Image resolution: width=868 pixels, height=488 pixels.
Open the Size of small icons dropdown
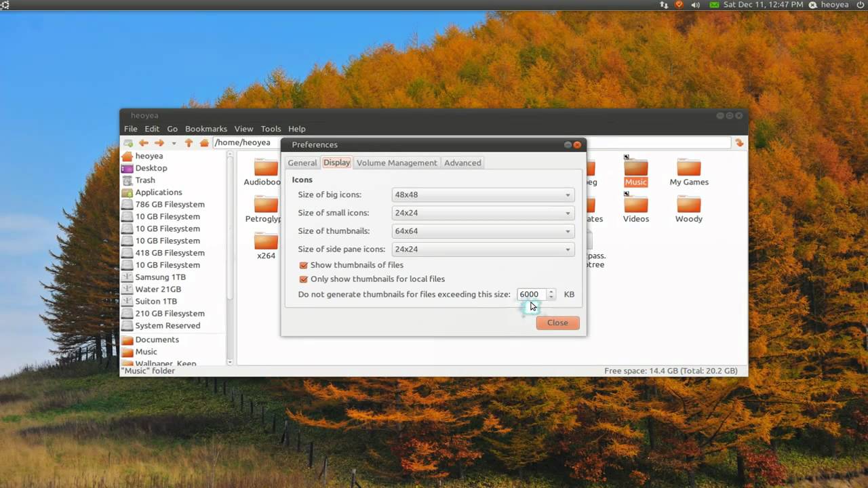click(483, 213)
